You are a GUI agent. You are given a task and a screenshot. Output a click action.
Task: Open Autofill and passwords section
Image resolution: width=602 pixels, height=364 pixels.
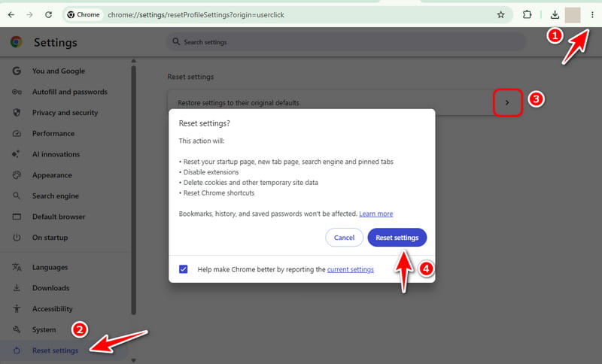(69, 92)
